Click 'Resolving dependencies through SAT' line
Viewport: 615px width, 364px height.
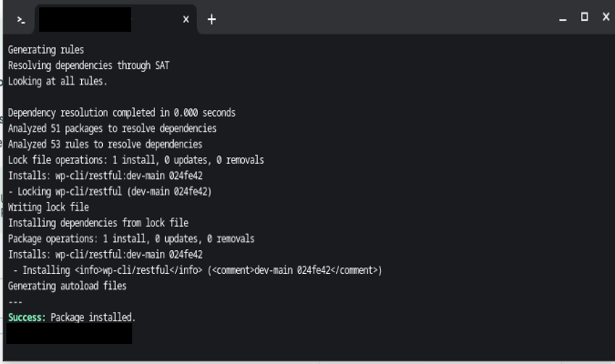pos(88,66)
